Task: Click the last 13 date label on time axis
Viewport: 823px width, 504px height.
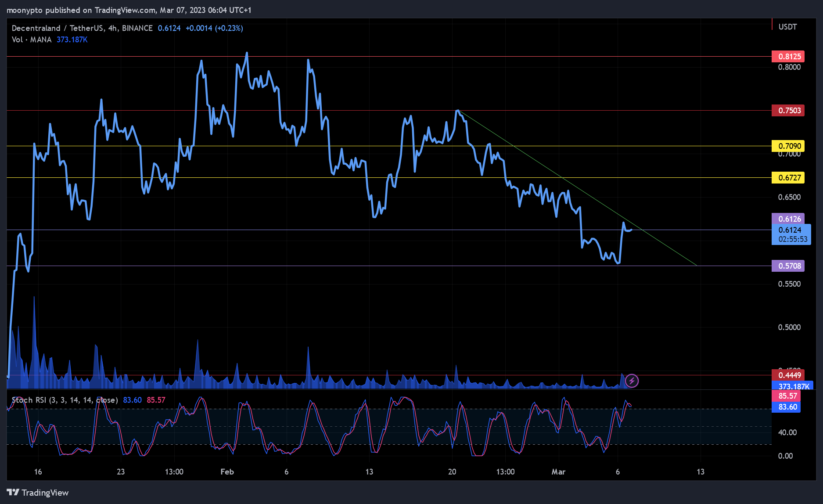Action: coord(701,472)
